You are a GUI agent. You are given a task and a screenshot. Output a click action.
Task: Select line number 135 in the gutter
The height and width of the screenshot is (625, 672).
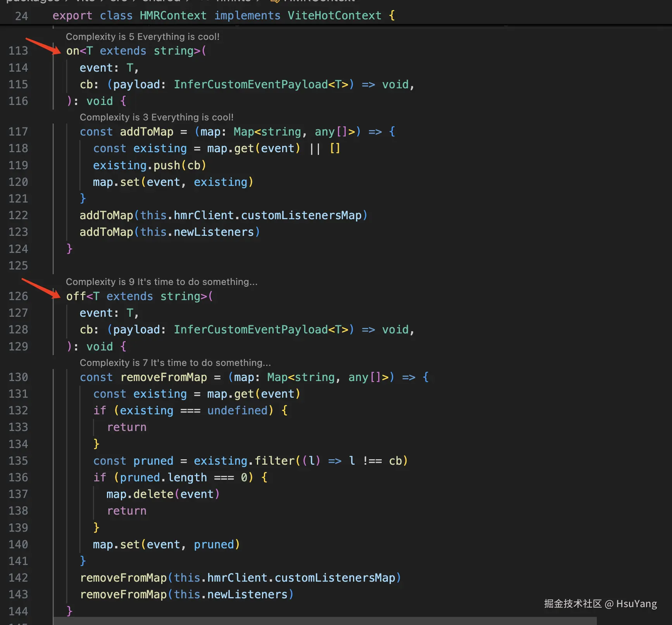pos(18,461)
